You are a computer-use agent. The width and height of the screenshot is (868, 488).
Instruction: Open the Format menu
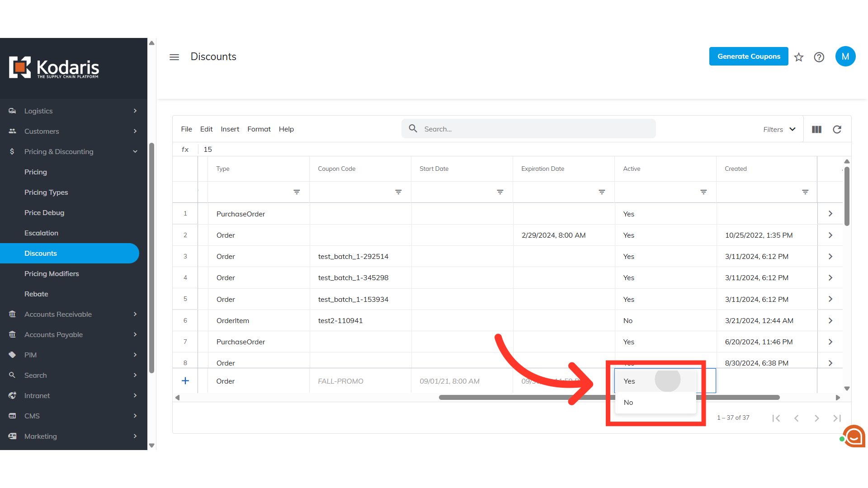pos(259,129)
